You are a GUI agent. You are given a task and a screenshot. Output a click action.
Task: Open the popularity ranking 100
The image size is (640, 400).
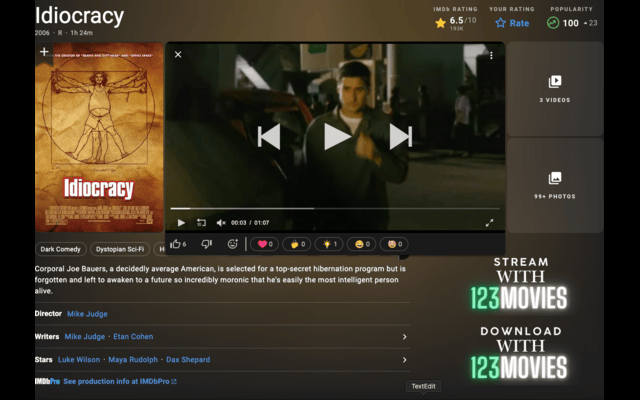point(571,23)
